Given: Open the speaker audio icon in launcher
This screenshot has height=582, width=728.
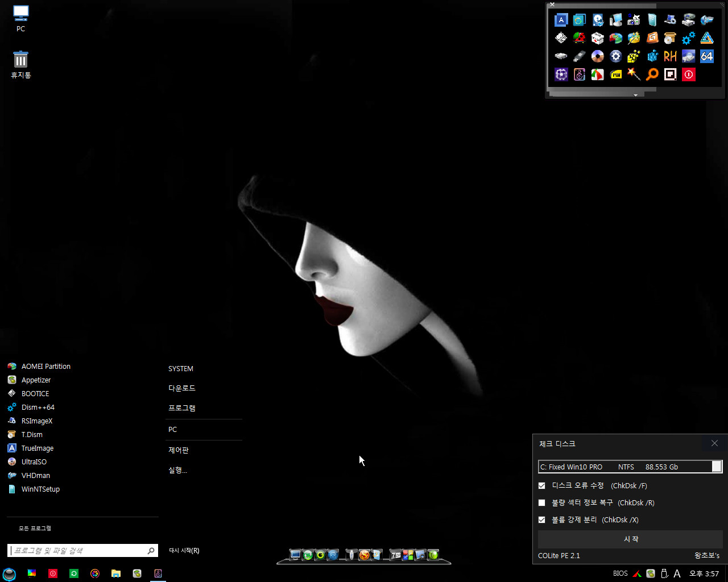Looking at the screenshot, I should 579,74.
